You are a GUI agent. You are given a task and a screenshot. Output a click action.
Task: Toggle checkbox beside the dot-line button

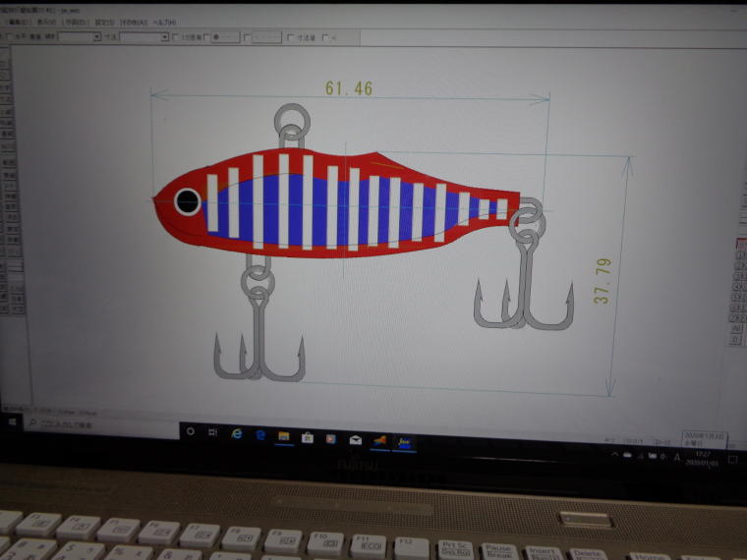click(x=206, y=37)
